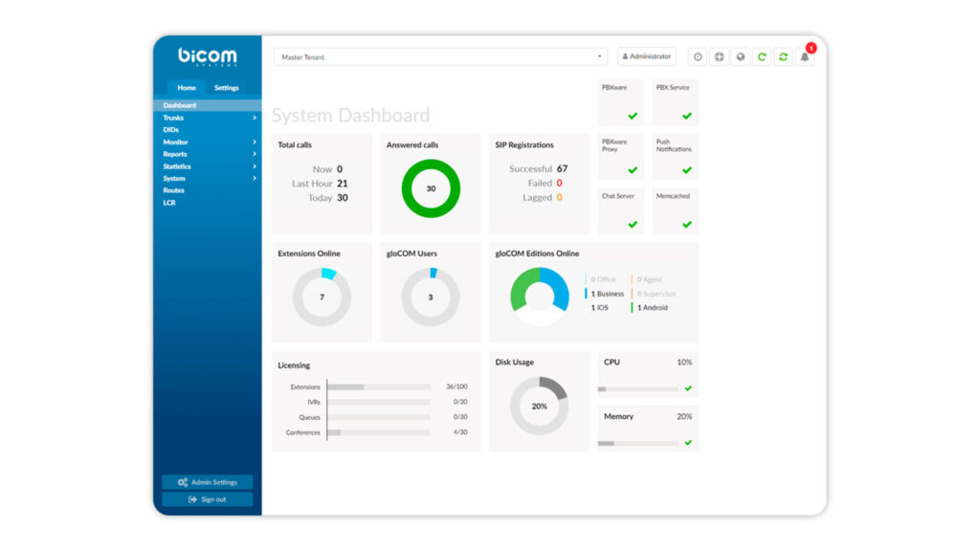The height and width of the screenshot is (551, 980).
Task: Open the Master Tenant dropdown
Action: 440,57
